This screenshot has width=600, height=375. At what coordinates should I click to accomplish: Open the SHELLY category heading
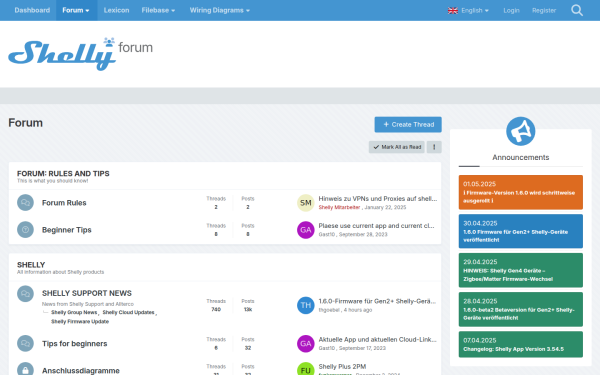click(x=31, y=265)
